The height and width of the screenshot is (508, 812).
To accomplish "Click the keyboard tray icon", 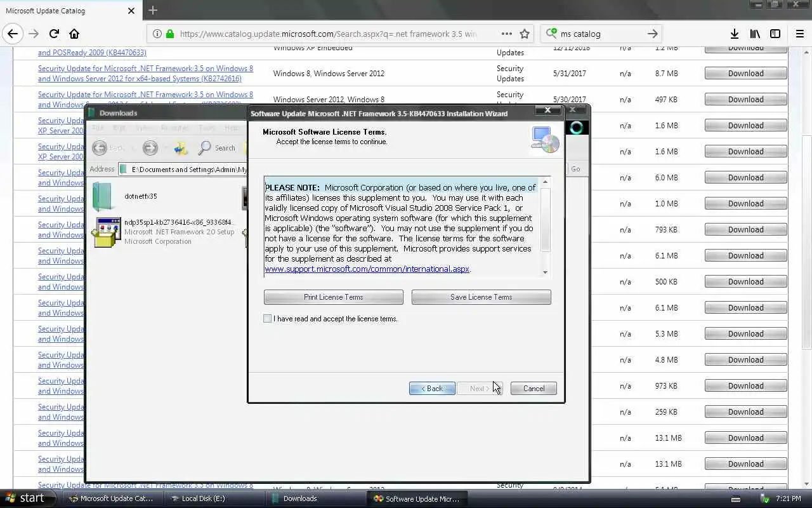I will (x=735, y=498).
